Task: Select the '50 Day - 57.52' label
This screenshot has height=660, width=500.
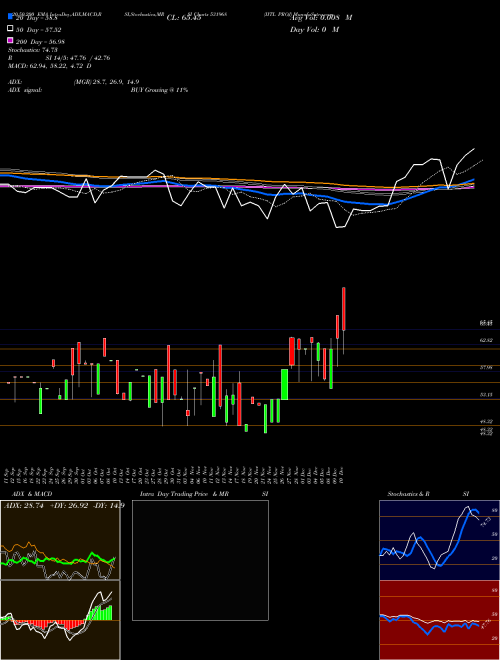Action: (39, 29)
